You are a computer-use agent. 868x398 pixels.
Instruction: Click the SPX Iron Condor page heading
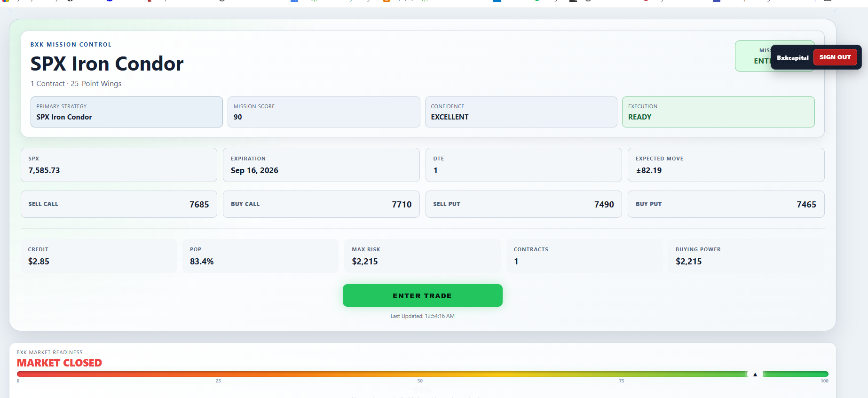tap(107, 64)
